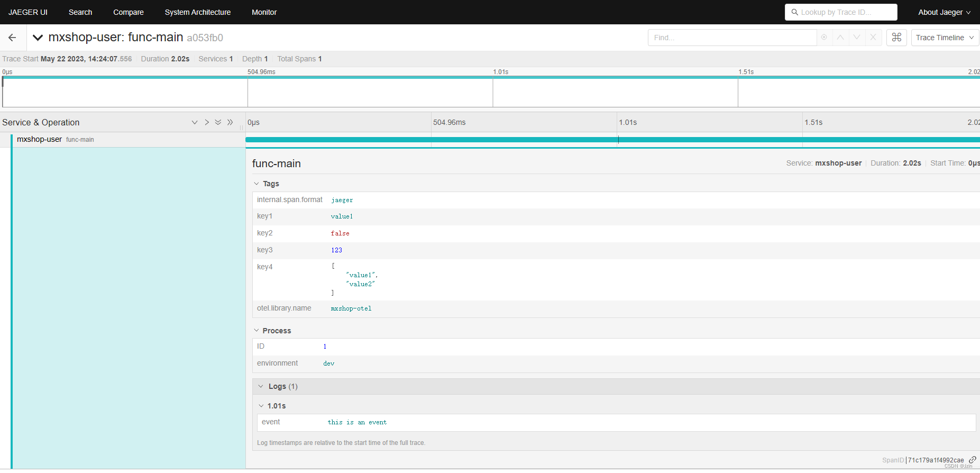The width and height of the screenshot is (980, 473).
Task: Click the 'Duration 2.02s' header summary
Action: coord(165,59)
